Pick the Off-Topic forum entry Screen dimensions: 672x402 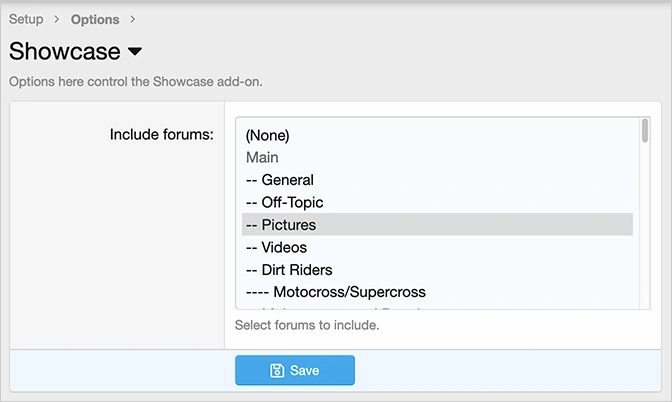tap(284, 202)
